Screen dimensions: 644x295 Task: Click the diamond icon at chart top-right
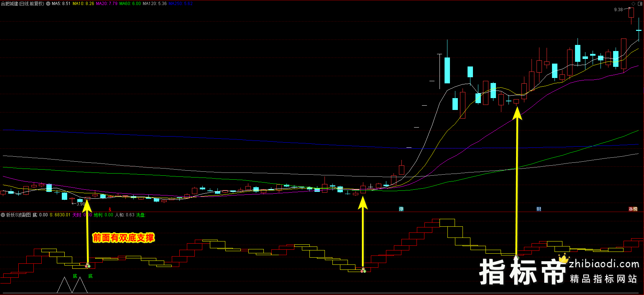633,4
